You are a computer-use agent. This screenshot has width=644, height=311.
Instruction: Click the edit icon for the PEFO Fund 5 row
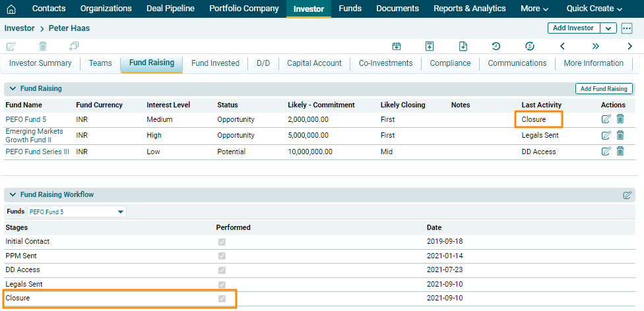click(606, 119)
